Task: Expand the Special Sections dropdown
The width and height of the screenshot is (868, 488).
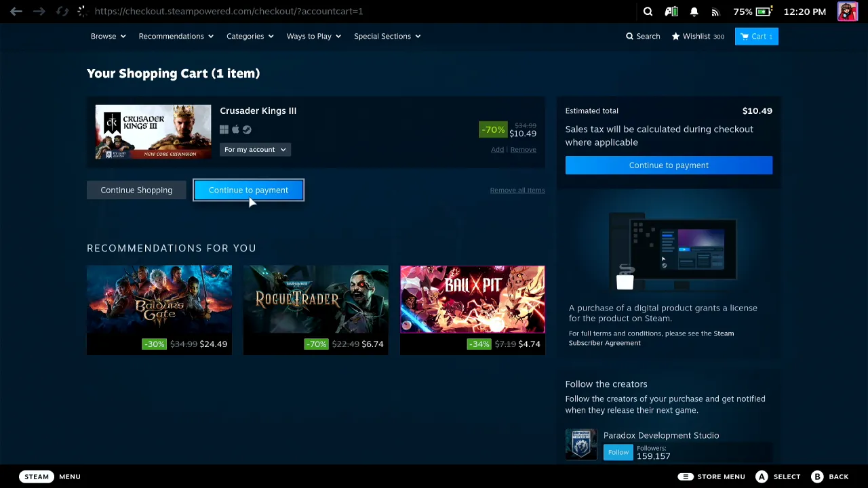Action: [387, 37]
